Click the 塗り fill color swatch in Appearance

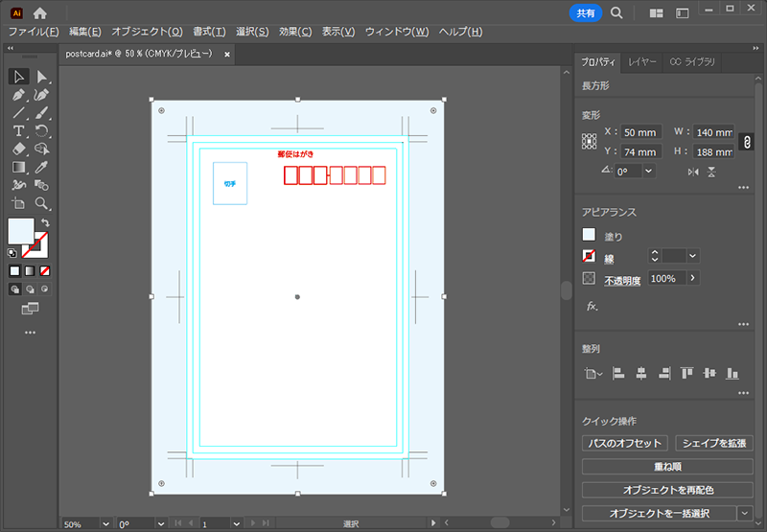click(589, 235)
